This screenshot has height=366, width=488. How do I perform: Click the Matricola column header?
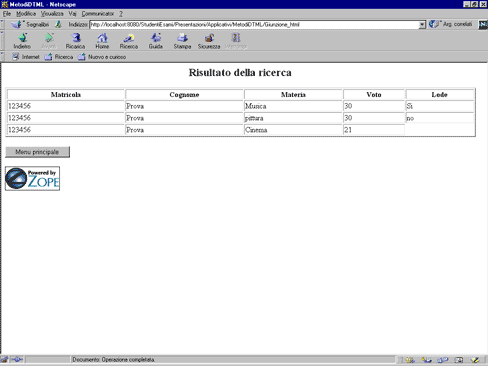pos(66,95)
